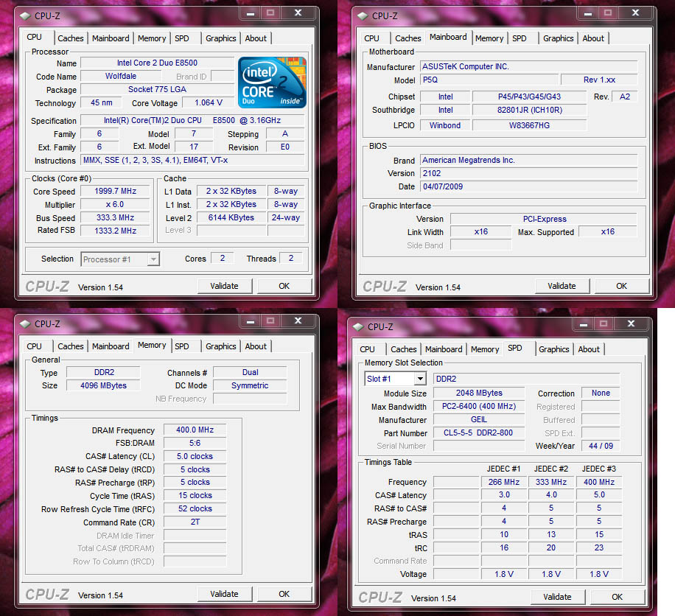Click Validate in the CPU window
Screen dimensions: 675x616
pos(224,286)
